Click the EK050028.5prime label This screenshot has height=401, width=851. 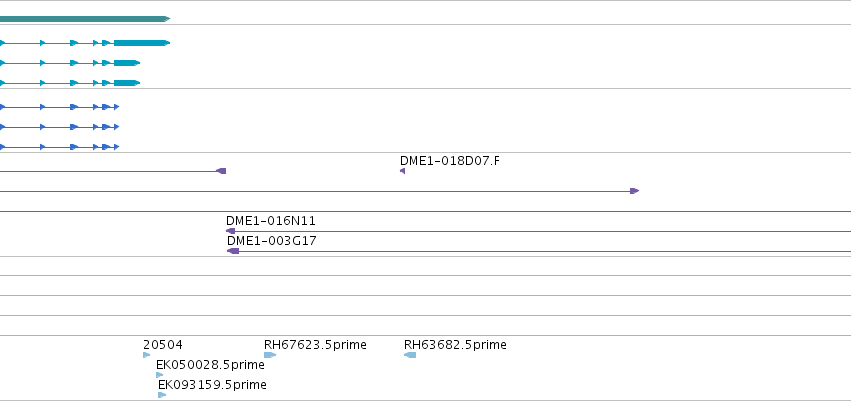[x=210, y=365]
